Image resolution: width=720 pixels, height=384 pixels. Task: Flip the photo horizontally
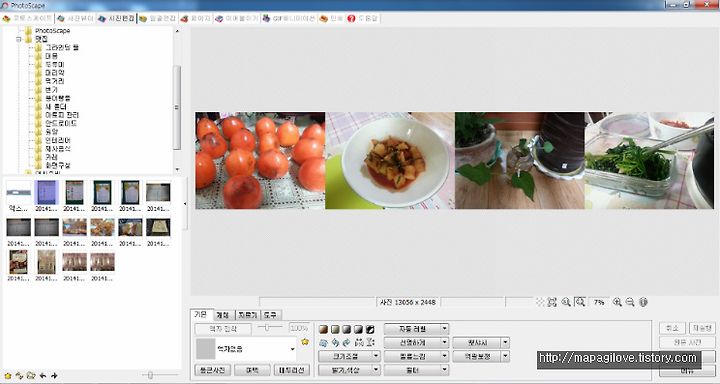coord(359,343)
